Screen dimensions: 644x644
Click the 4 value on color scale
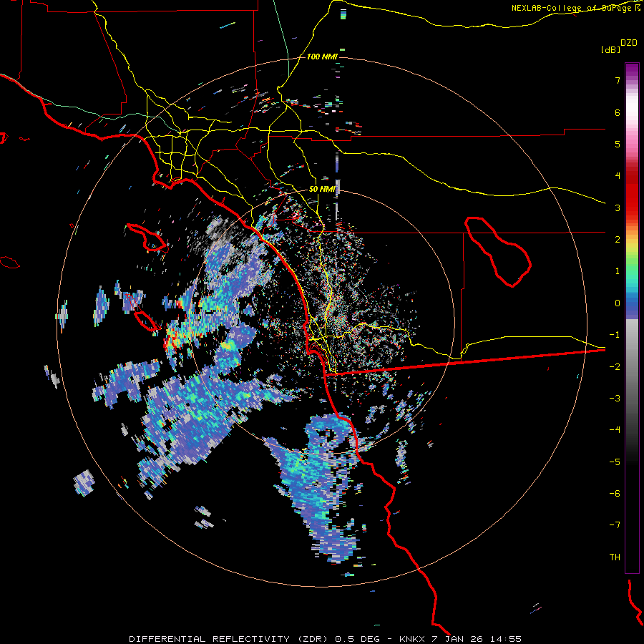618,176
